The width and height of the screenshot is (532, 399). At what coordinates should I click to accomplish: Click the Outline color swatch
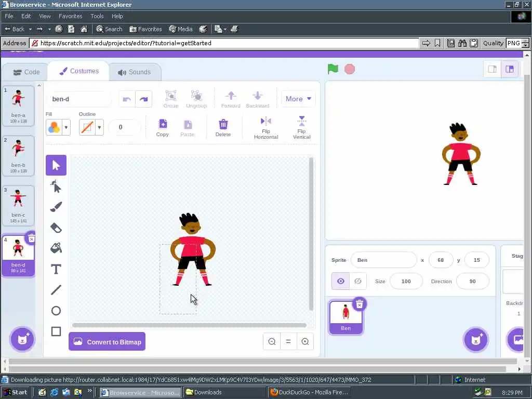point(87,128)
